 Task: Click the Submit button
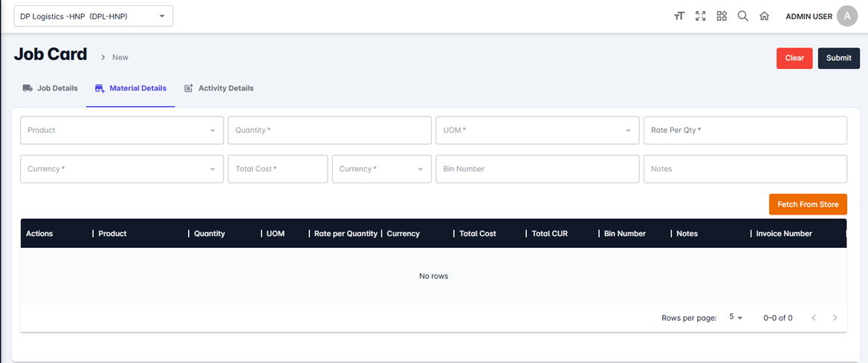pos(838,58)
